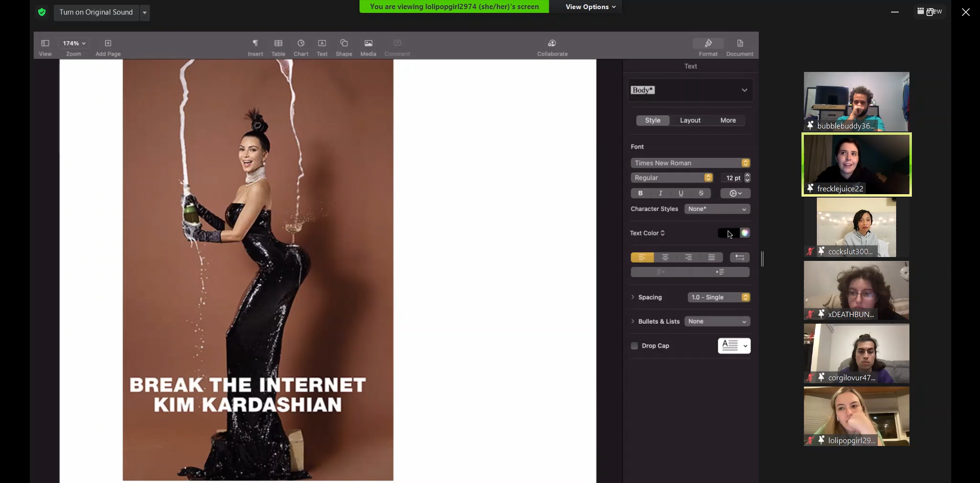Switch to the More tab
Image resolution: width=980 pixels, height=483 pixels.
click(728, 120)
